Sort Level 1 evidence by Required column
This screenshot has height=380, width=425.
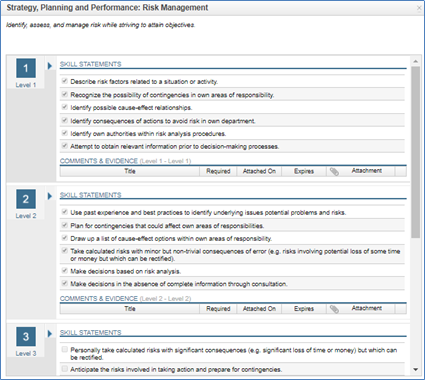click(x=218, y=171)
